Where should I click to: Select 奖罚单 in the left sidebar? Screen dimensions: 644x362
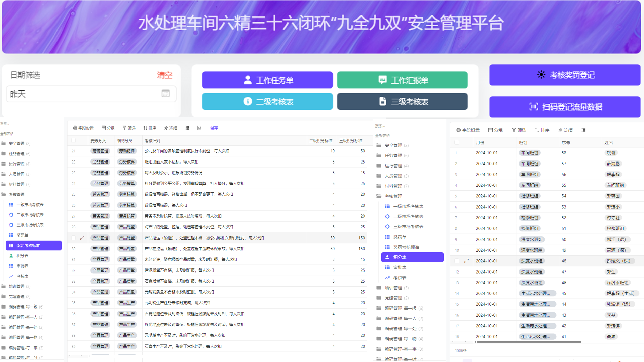click(x=23, y=235)
